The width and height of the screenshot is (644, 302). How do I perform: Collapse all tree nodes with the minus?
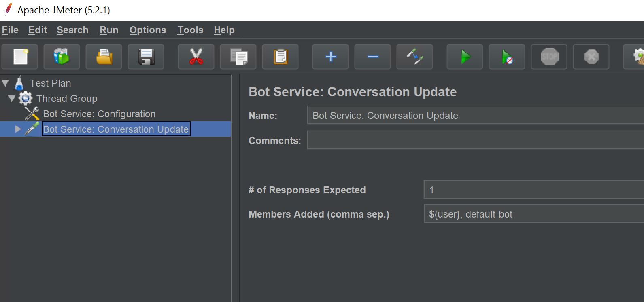coord(373,57)
